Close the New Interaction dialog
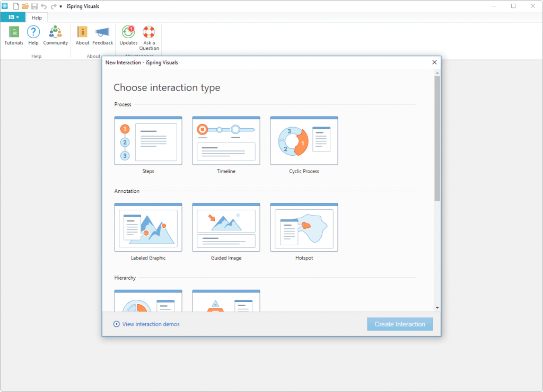This screenshot has width=543, height=392. pyautogui.click(x=434, y=63)
